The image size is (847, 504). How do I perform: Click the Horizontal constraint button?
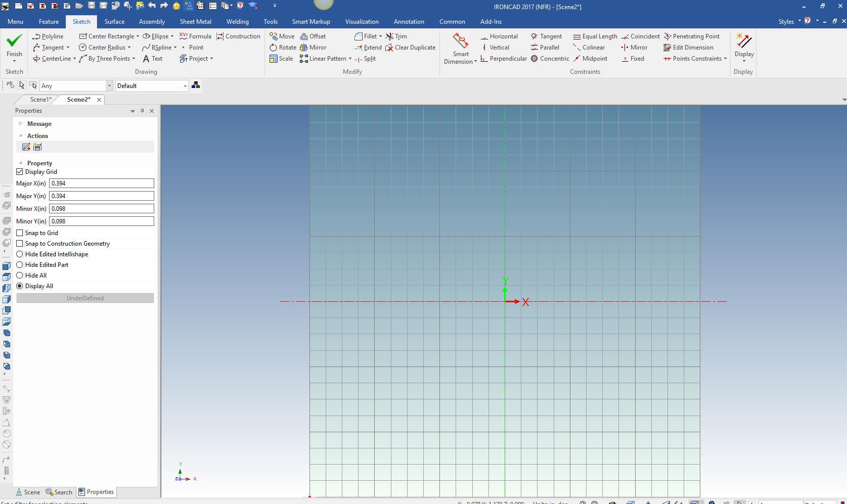pos(499,36)
